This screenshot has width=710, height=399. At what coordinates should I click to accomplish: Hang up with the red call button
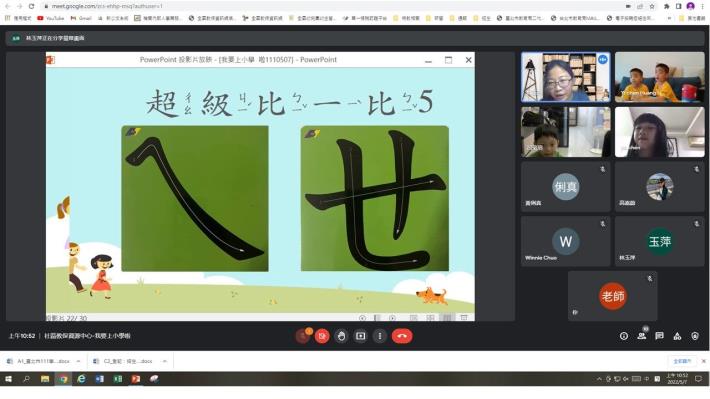402,336
